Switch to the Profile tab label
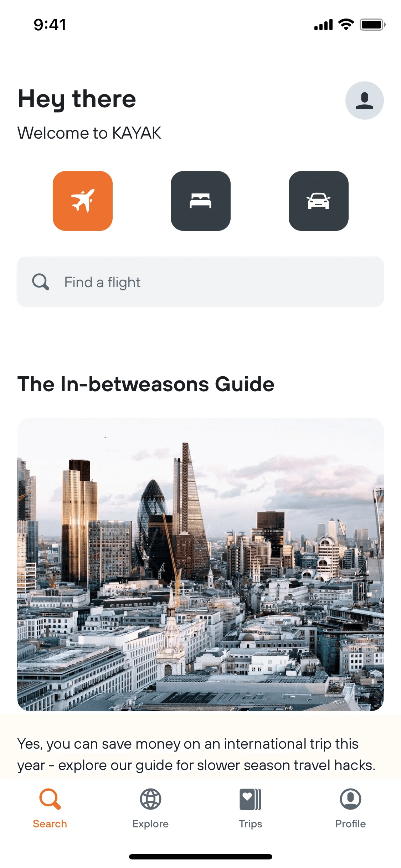The height and width of the screenshot is (868, 401). coord(350,824)
